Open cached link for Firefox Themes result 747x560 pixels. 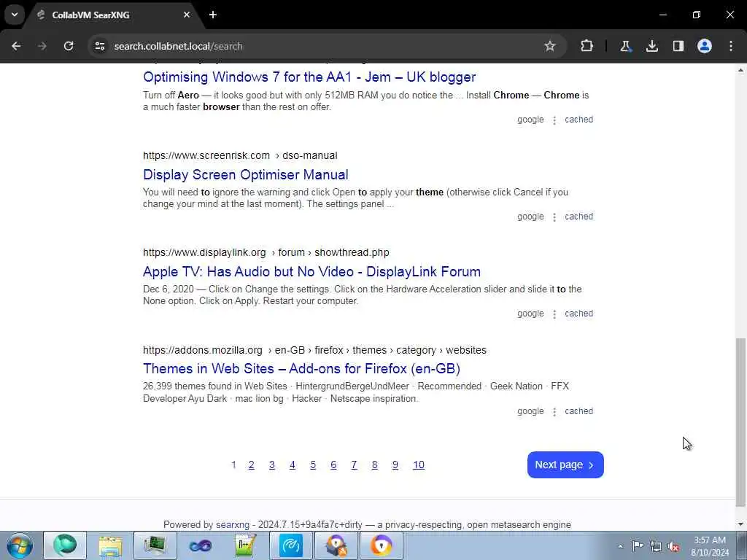[578, 411]
